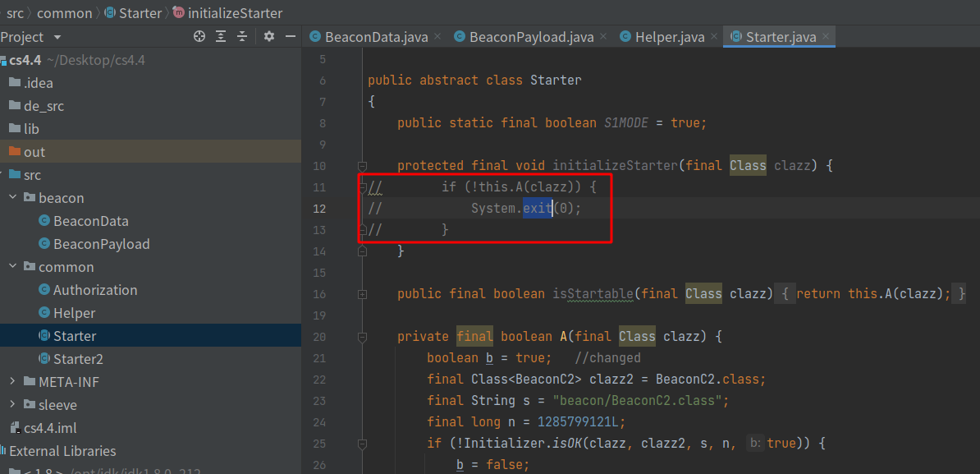Viewport: 980px width, 474px height.
Task: Open Project panel settings gear
Action: (x=268, y=37)
